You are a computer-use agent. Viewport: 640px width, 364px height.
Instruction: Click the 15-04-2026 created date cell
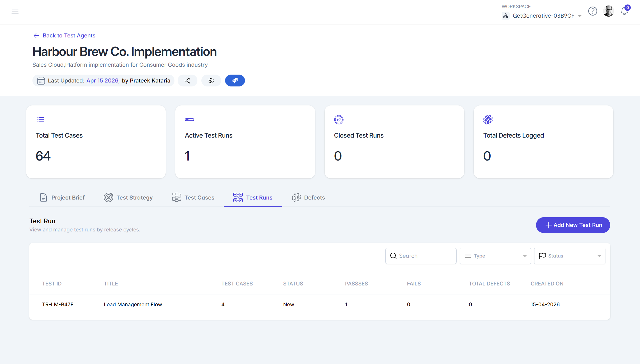coord(545,304)
